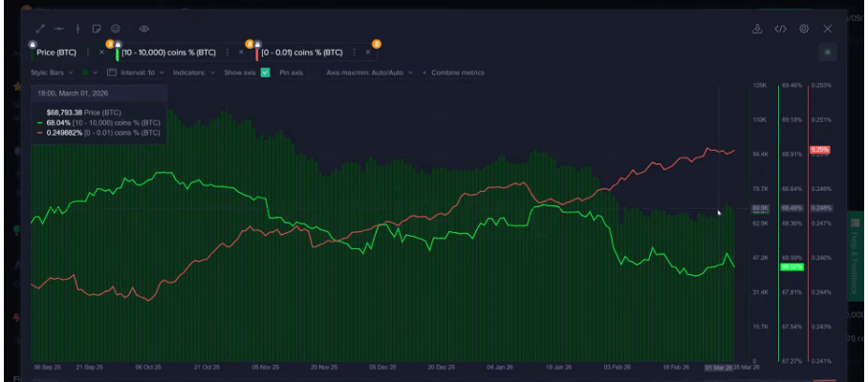Viewport: 868px width, 382px height.
Task: Click Combine metrics button
Action: click(x=457, y=73)
